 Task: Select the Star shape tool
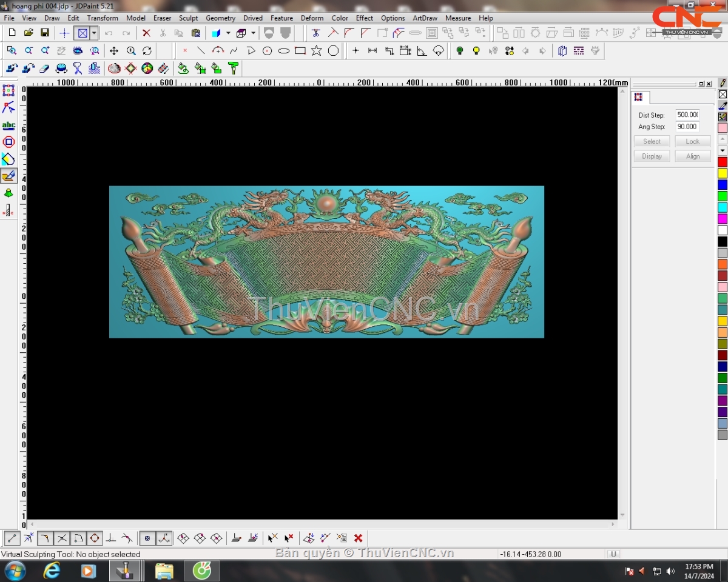pos(317,51)
